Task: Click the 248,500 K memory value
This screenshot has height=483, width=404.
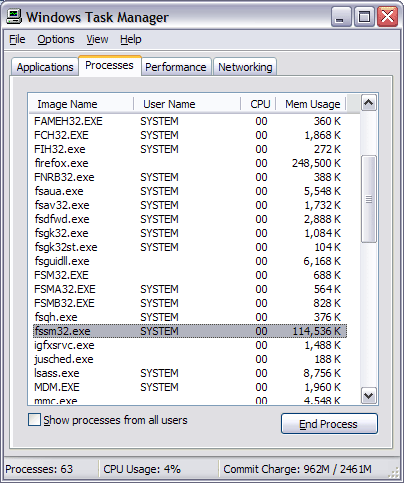Action: (316, 163)
